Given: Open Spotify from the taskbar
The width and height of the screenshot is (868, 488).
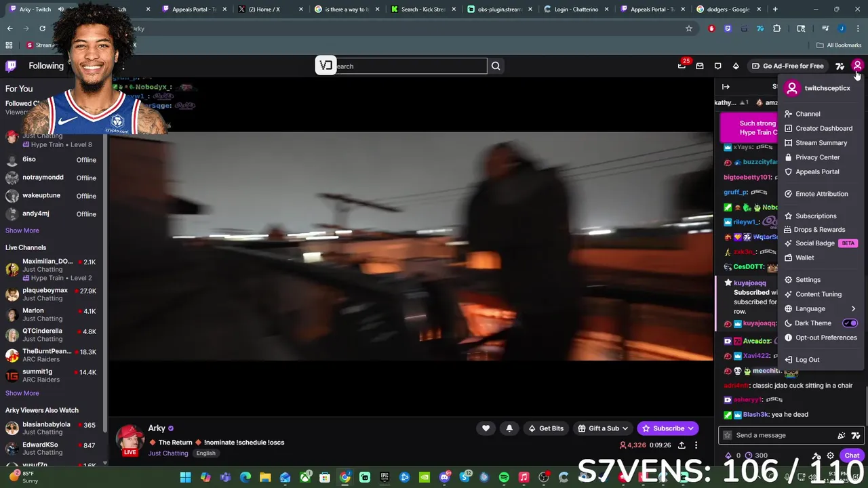Looking at the screenshot, I should tap(504, 477).
